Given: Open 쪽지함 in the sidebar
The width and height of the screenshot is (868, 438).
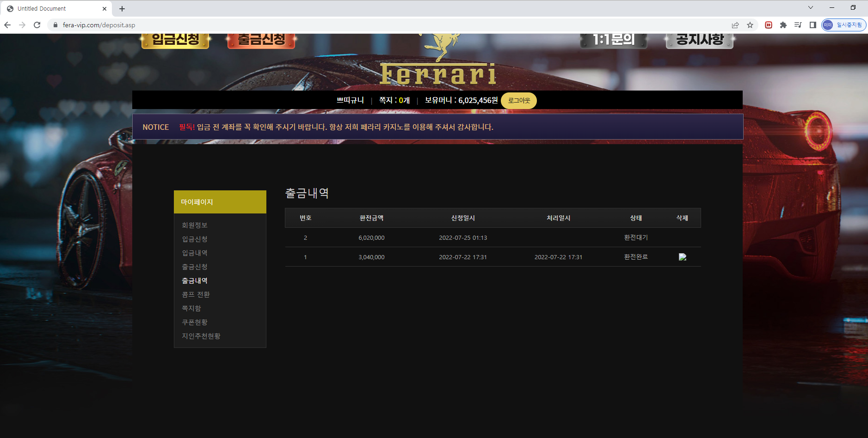Looking at the screenshot, I should 191,308.
